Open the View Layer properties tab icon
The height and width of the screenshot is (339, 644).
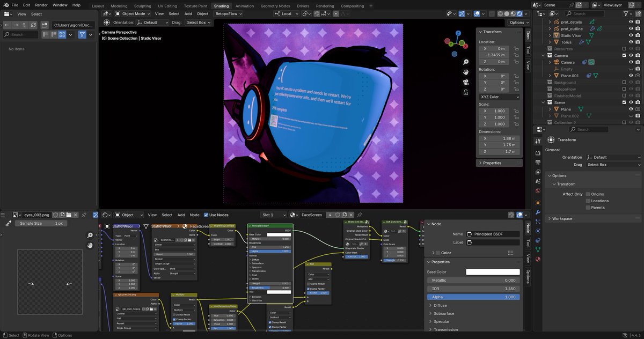538,172
